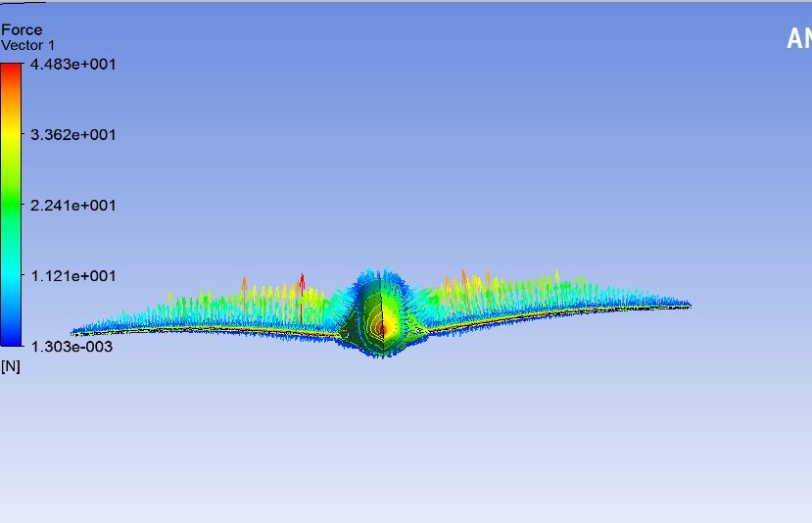
Task: Pick the yellow band of the color bar
Action: point(11,137)
